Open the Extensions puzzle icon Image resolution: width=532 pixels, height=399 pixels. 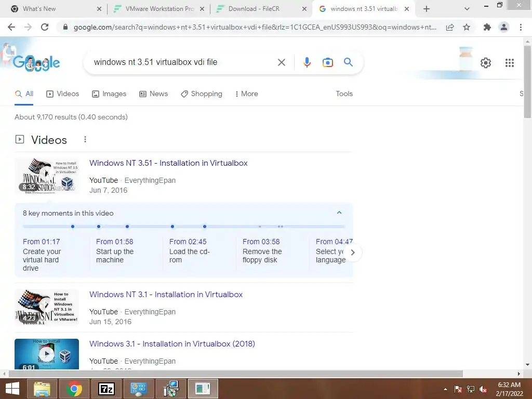487,27
